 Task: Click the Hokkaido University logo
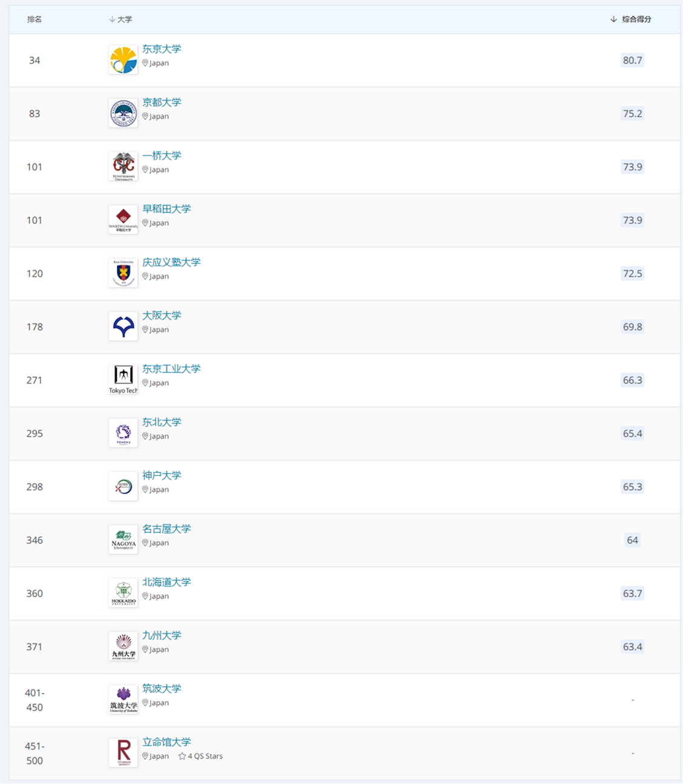124,593
